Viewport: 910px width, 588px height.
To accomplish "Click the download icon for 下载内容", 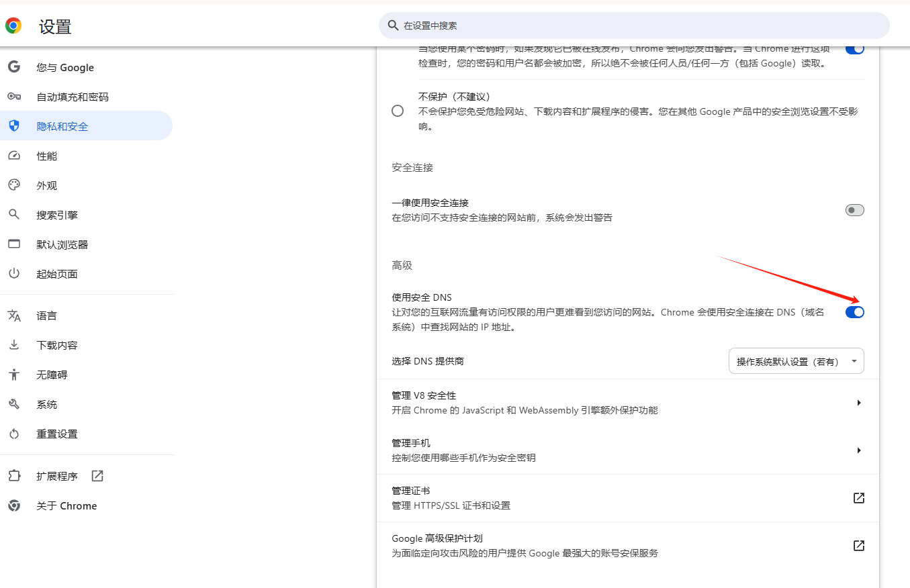I will pyautogui.click(x=14, y=345).
